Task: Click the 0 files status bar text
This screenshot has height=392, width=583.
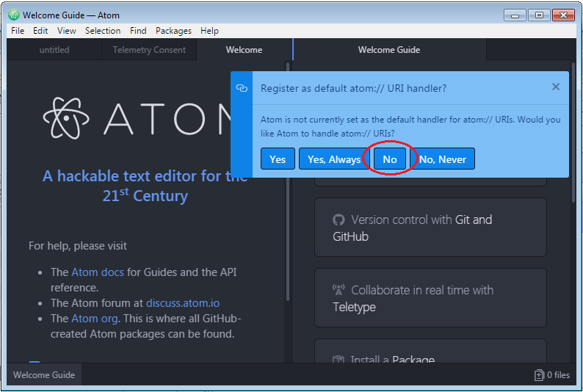Action: (558, 375)
